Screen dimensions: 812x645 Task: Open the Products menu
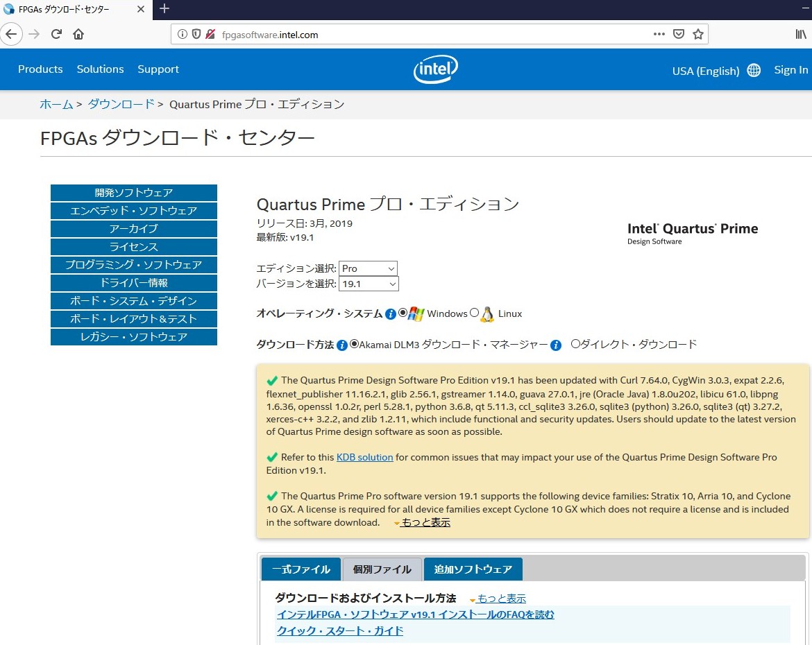[40, 69]
